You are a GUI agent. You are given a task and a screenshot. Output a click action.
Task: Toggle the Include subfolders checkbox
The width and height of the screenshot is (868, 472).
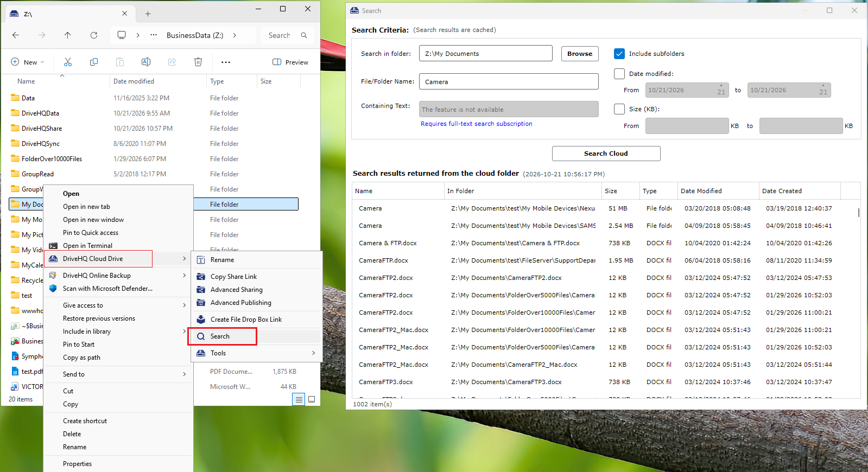[619, 54]
